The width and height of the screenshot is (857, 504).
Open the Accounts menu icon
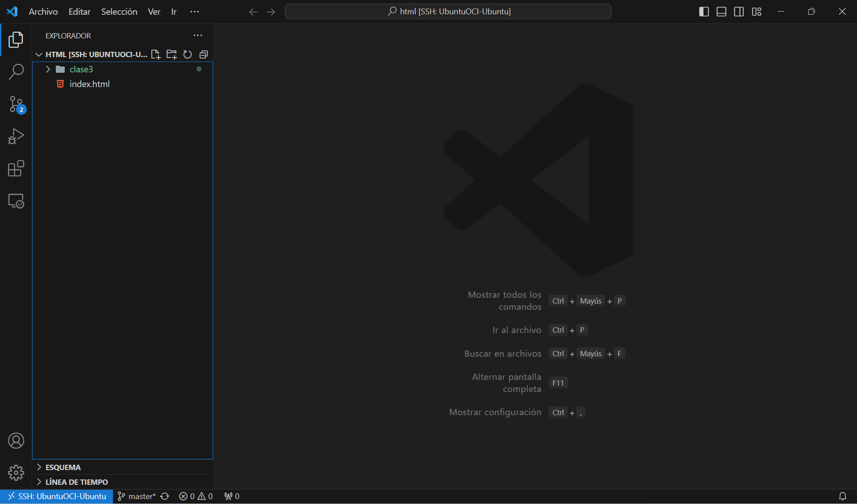16,441
